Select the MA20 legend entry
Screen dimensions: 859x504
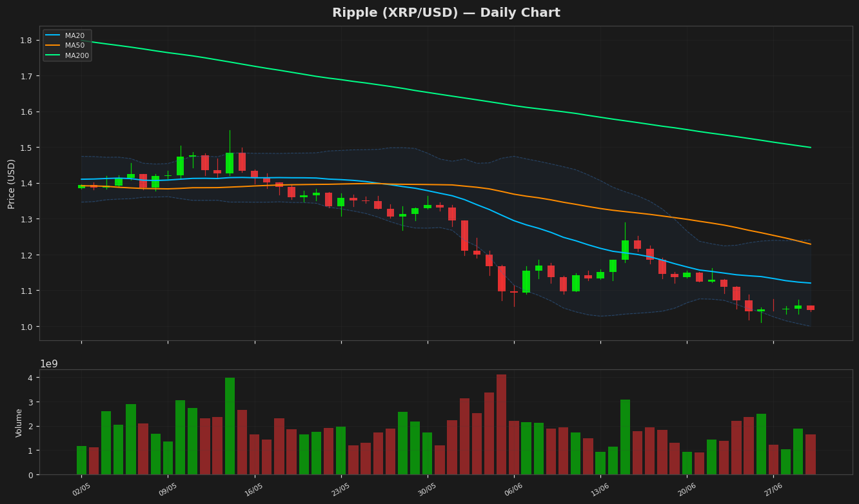(68, 35)
